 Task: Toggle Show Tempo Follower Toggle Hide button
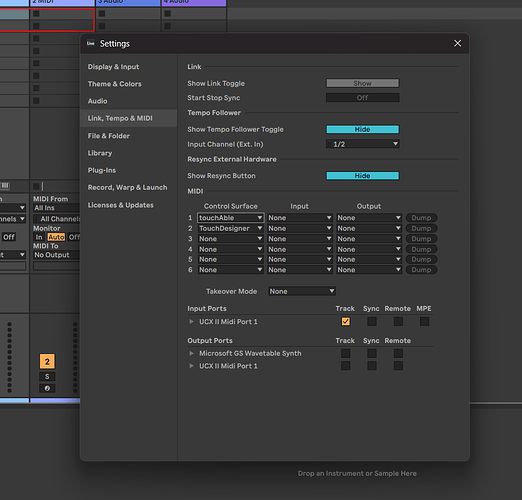pyautogui.click(x=362, y=129)
